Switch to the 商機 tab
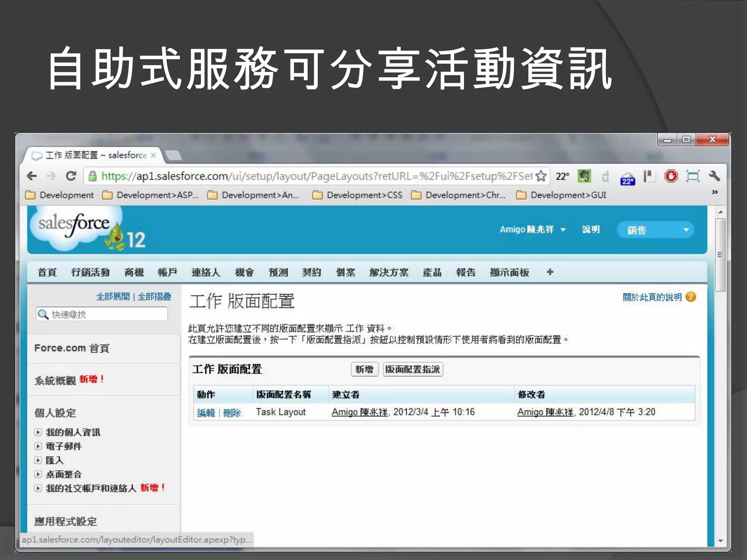The image size is (747, 560). point(134,272)
